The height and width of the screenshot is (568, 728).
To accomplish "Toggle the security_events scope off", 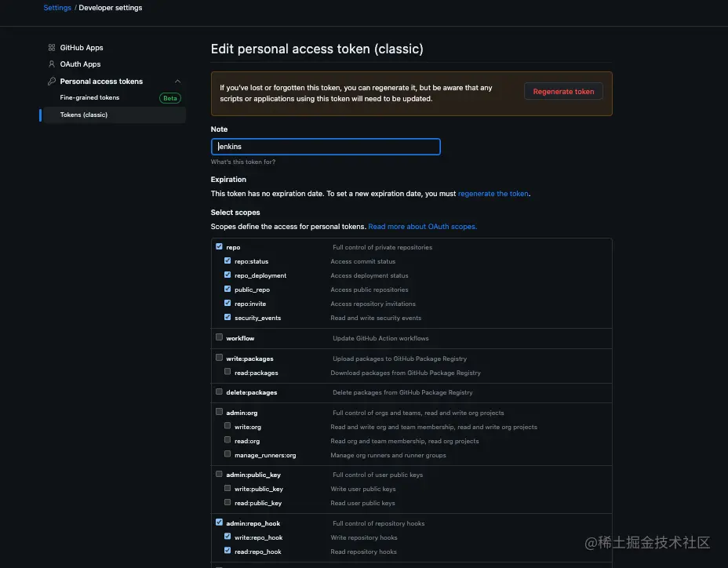I will coord(227,318).
